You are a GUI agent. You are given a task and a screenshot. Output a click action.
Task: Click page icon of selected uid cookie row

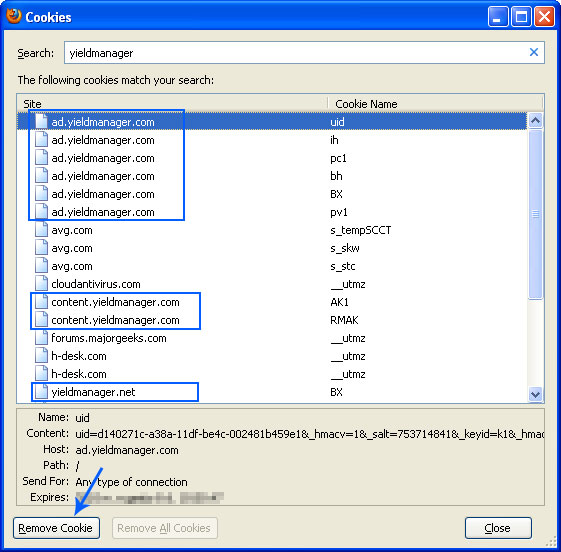click(41, 121)
